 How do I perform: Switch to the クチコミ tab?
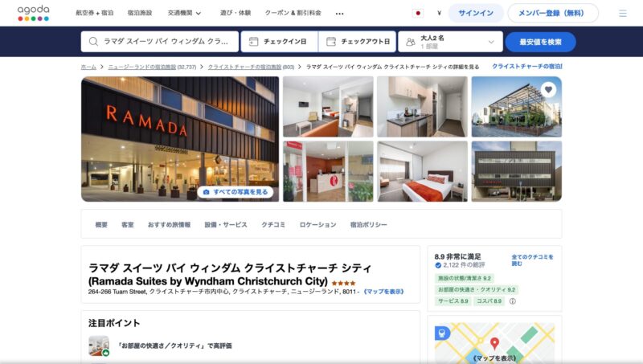pyautogui.click(x=273, y=225)
